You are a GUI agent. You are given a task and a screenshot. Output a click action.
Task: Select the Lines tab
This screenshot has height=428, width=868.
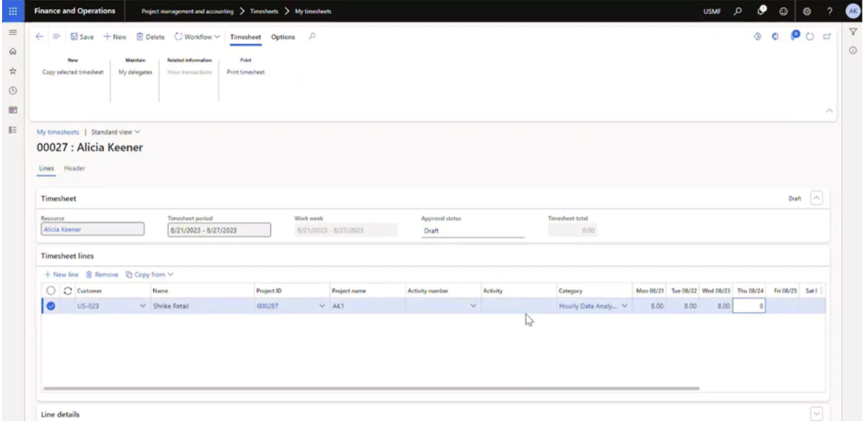tap(46, 168)
